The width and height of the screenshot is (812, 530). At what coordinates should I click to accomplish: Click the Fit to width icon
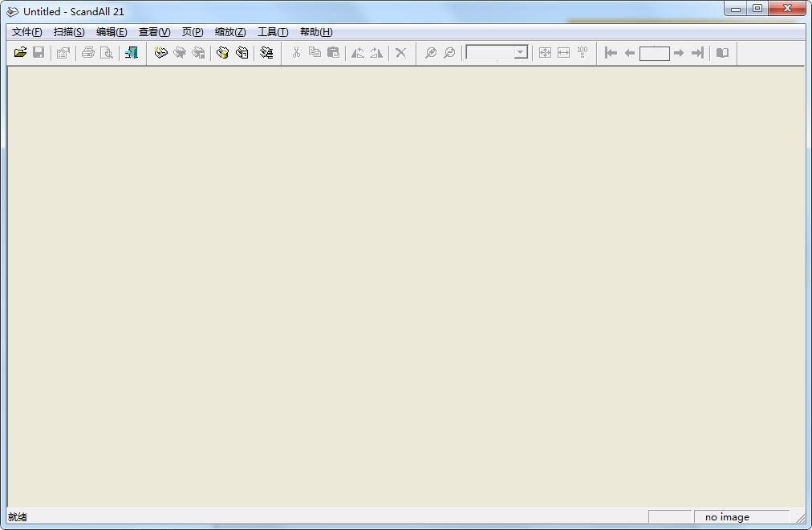tap(563, 53)
